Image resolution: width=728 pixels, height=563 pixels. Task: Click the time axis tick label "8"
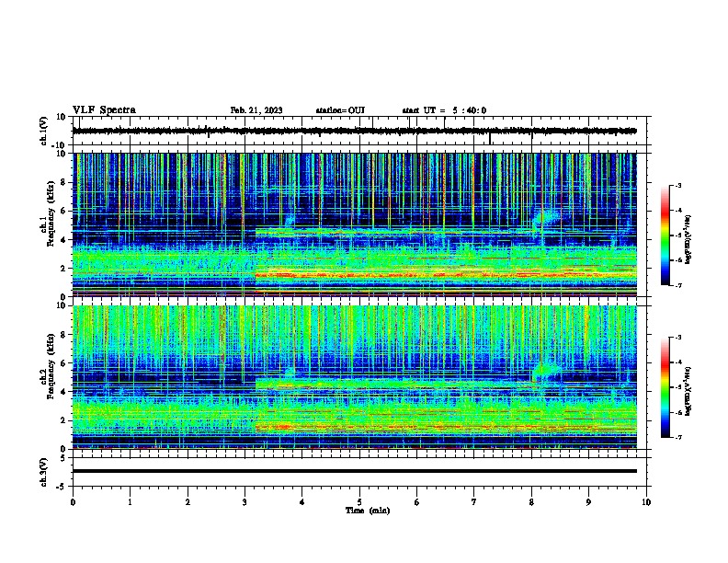point(531,502)
